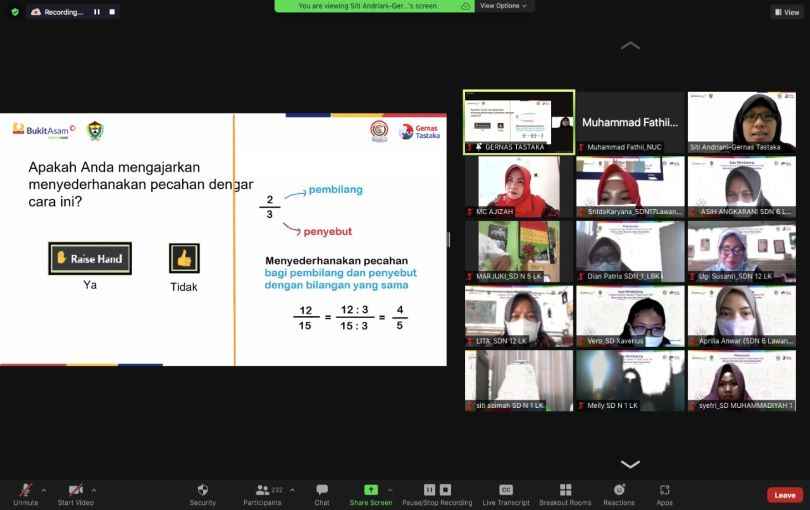The height and width of the screenshot is (510, 810).
Task: Expand audio options arrow next to Unmute
Action: click(43, 490)
